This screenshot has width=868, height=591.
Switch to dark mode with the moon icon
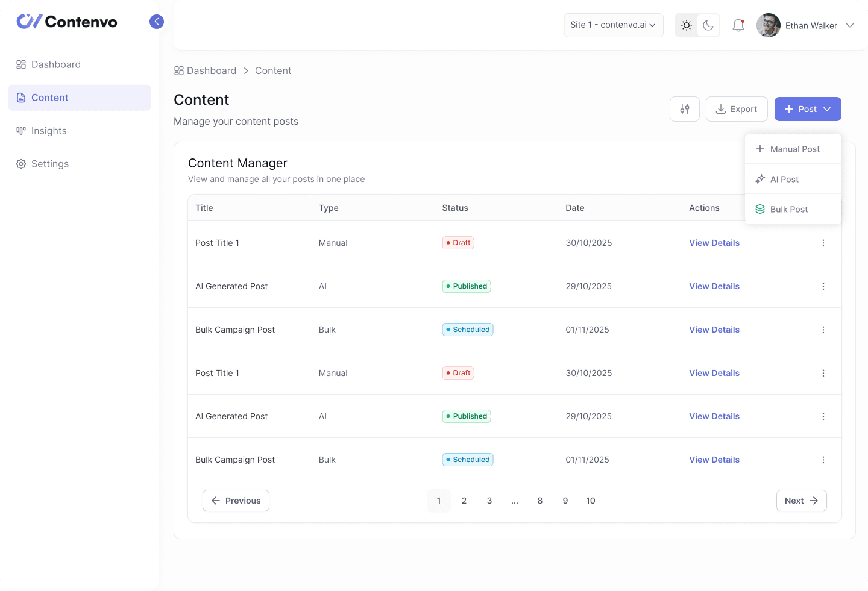click(708, 25)
